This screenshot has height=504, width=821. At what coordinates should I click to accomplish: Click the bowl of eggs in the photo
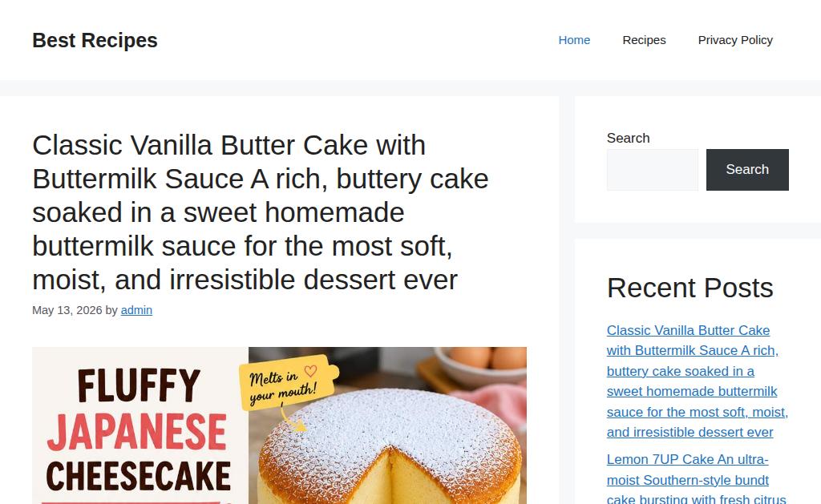point(479,364)
